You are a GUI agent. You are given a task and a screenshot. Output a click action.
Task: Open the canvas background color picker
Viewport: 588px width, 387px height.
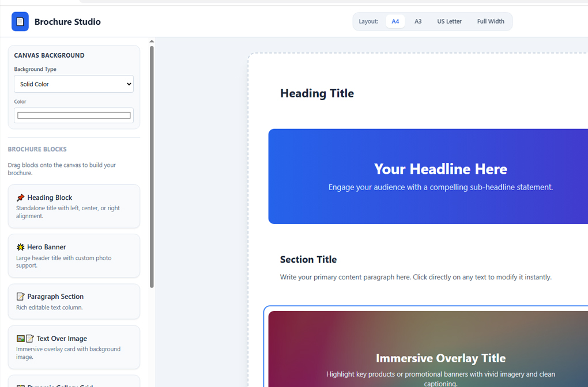[74, 115]
